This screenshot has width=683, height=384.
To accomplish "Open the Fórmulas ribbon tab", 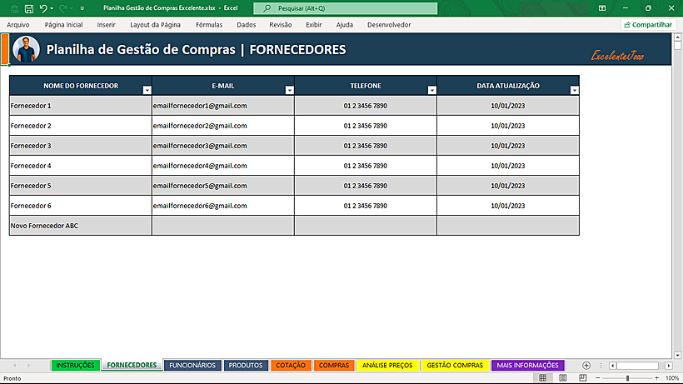I will [x=209, y=25].
